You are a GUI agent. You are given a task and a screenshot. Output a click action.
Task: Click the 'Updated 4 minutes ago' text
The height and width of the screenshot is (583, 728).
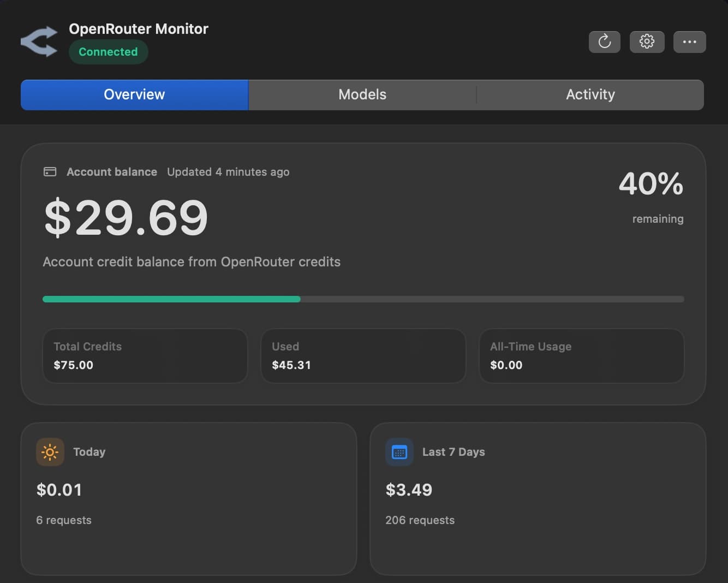pos(228,172)
